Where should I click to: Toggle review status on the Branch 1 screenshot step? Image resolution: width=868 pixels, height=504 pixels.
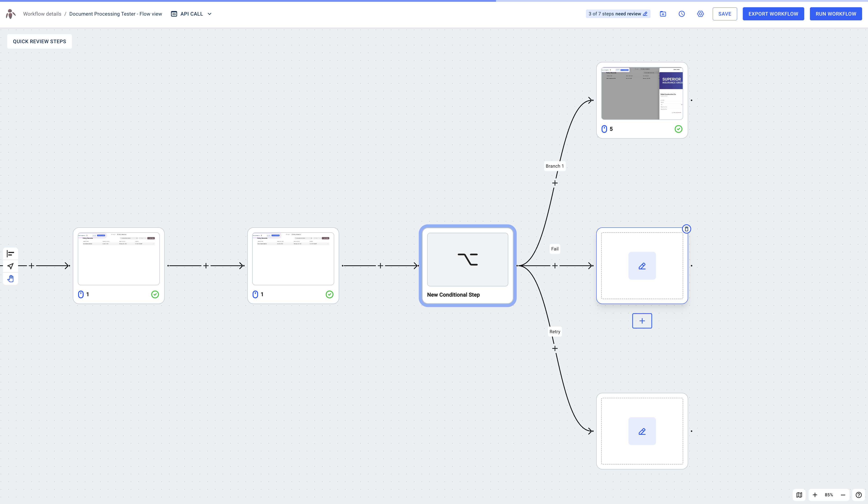678,129
